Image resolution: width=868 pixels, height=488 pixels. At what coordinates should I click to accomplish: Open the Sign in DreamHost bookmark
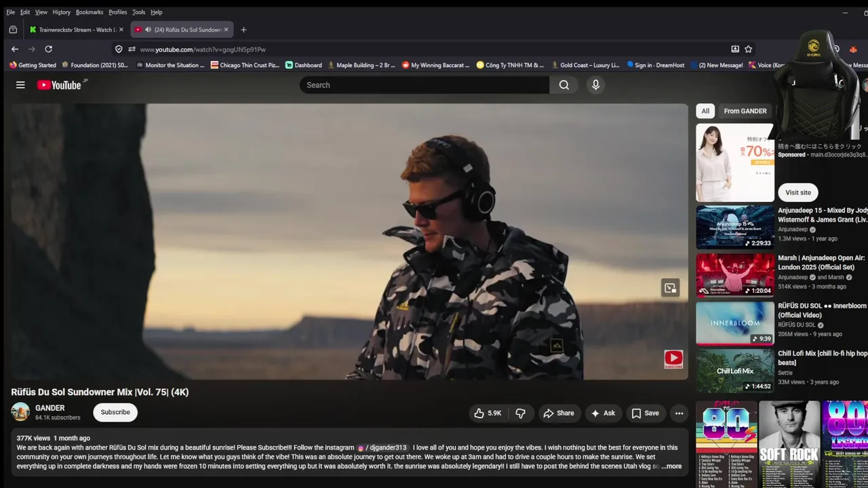pos(655,65)
